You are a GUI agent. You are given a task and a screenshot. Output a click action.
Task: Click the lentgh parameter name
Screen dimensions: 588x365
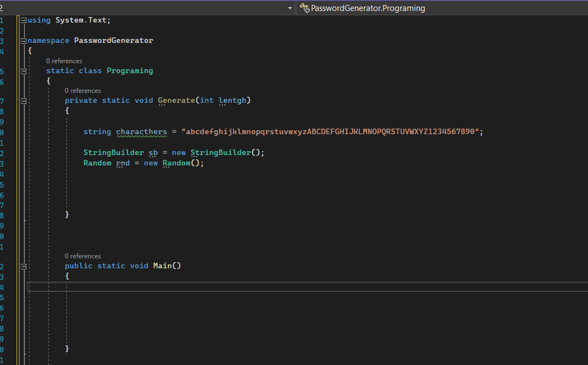(232, 101)
